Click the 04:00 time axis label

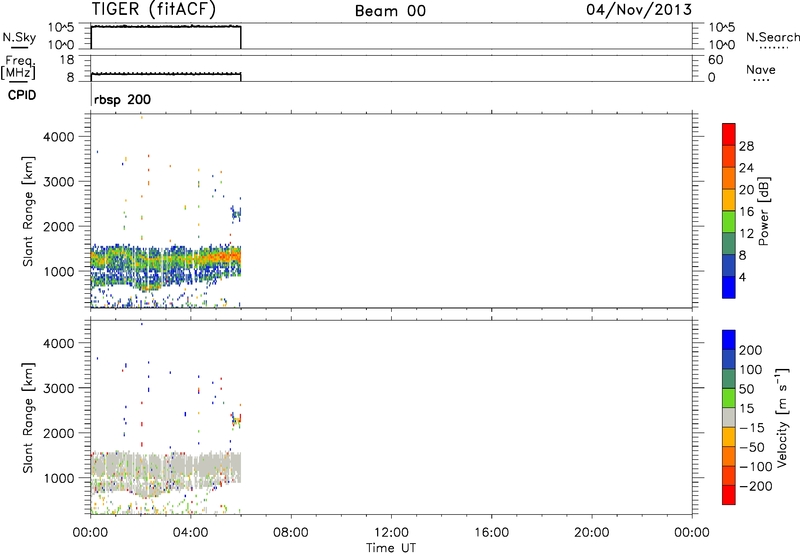pos(191,533)
